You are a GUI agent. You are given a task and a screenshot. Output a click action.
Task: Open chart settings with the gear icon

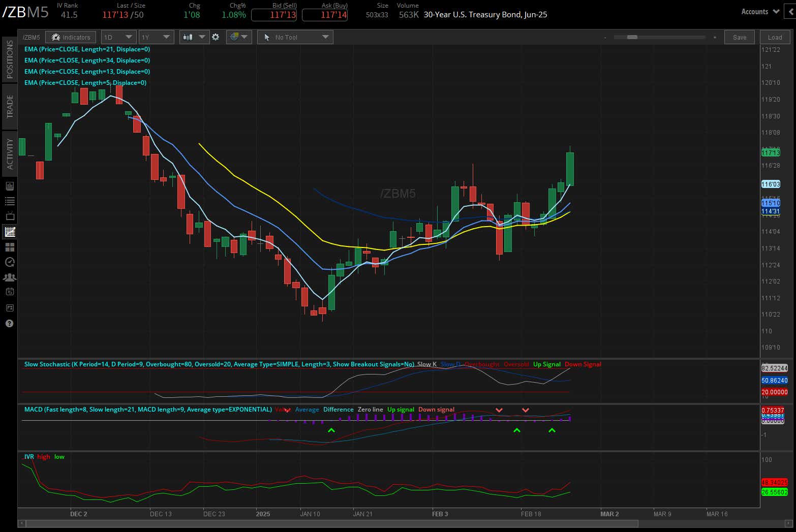(x=216, y=37)
